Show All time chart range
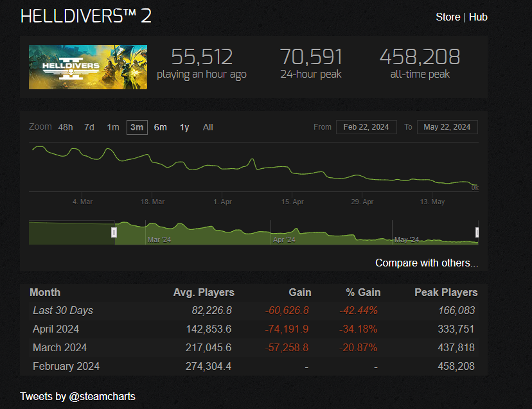Viewport: 532px width, 409px height. [208, 128]
